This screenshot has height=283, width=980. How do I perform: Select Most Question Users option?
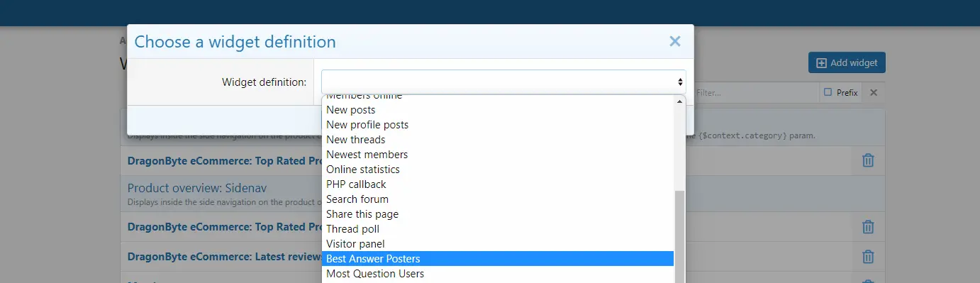pos(498,274)
